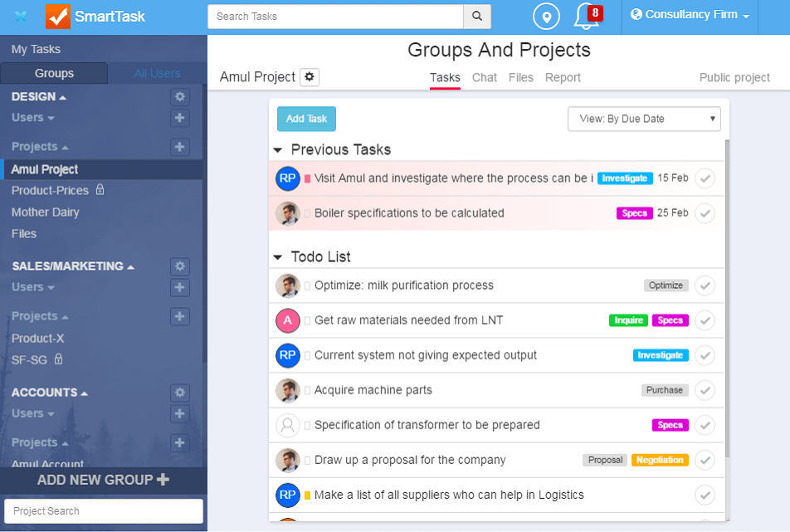
Task: Click the Add Task button
Action: pyautogui.click(x=306, y=119)
